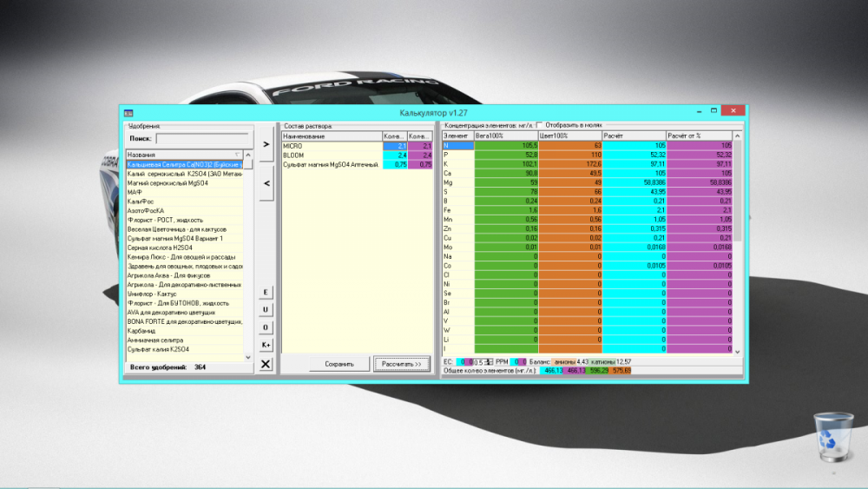This screenshot has width=868, height=489.
Task: Click the orange 'анионы' balance swatch
Action: point(565,361)
